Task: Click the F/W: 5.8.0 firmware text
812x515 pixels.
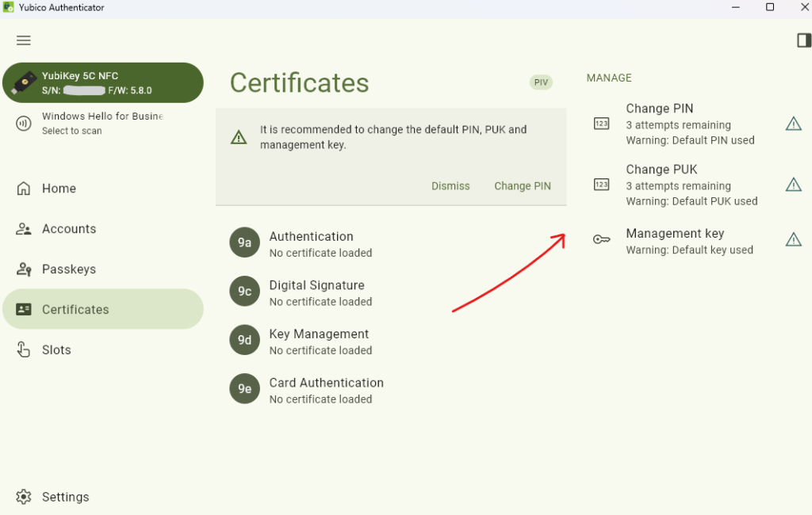Action: 129,90
